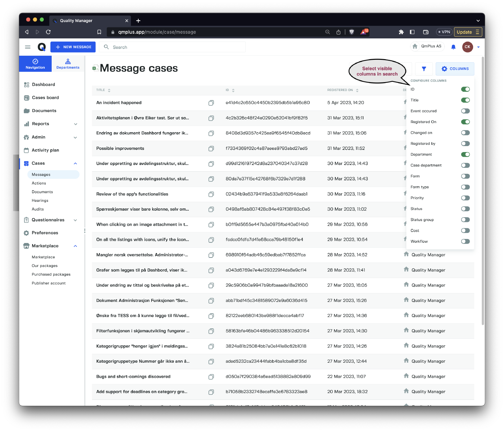Click the NEW MESSAGE button
Screen dimensions: 504x431
pos(74,47)
